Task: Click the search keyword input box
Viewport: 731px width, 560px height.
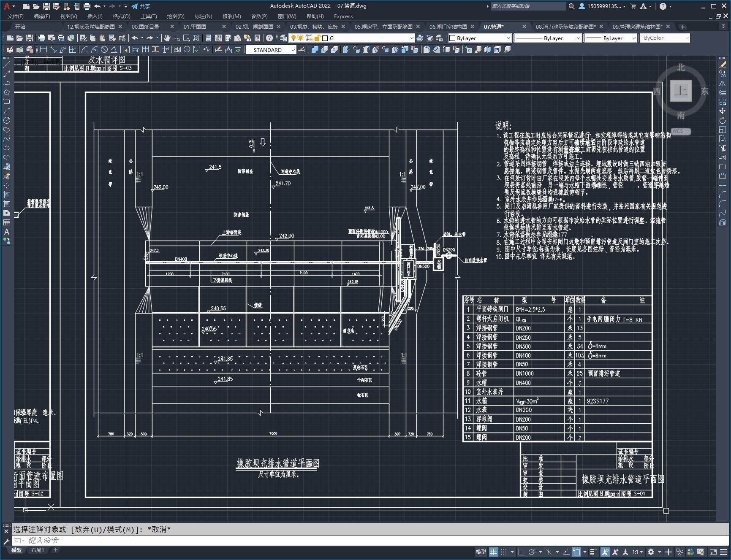Action: [x=528, y=6]
